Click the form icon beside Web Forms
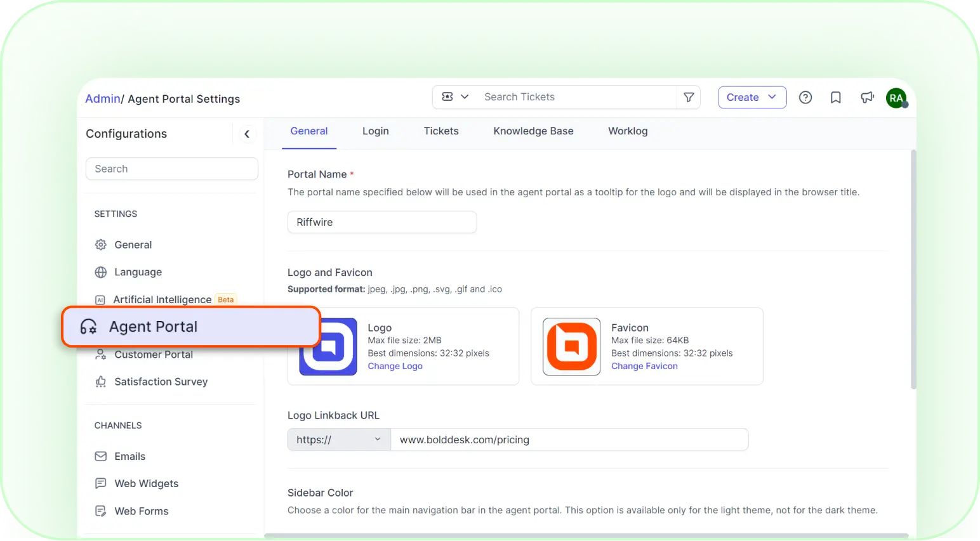The width and height of the screenshot is (980, 541). coord(100,511)
